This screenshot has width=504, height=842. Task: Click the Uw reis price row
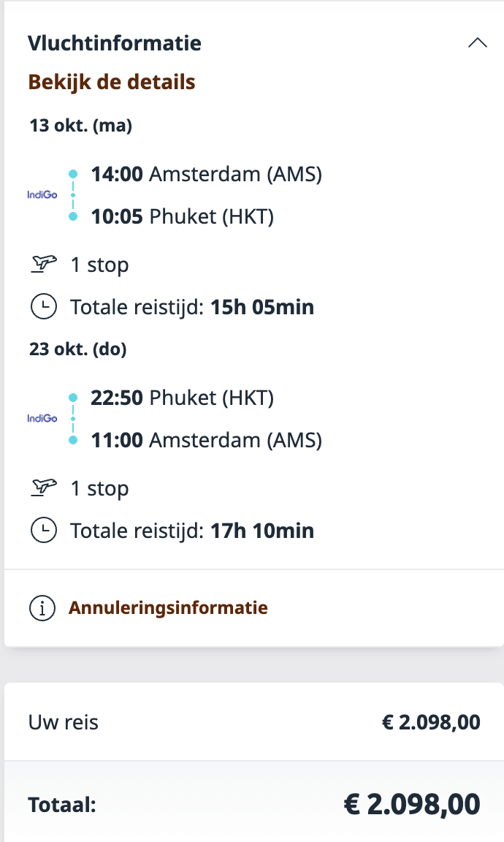click(x=253, y=723)
